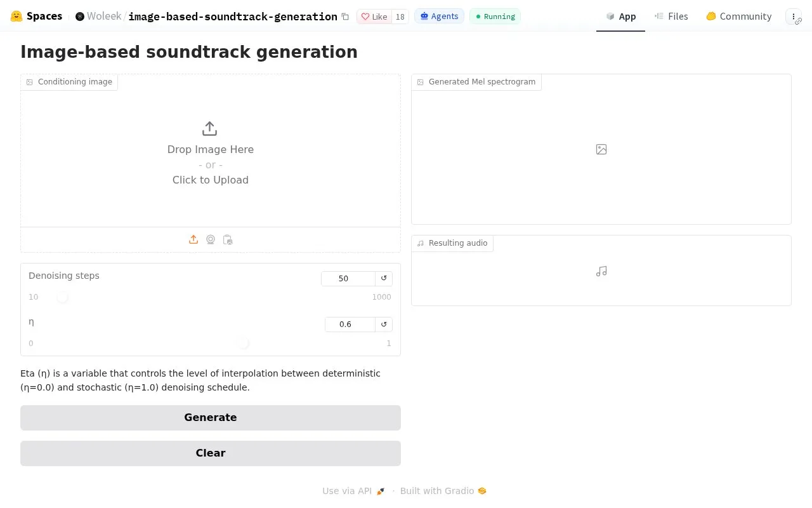Click the Hugging Face Spaces logo
812x508 pixels.
[x=36, y=16]
